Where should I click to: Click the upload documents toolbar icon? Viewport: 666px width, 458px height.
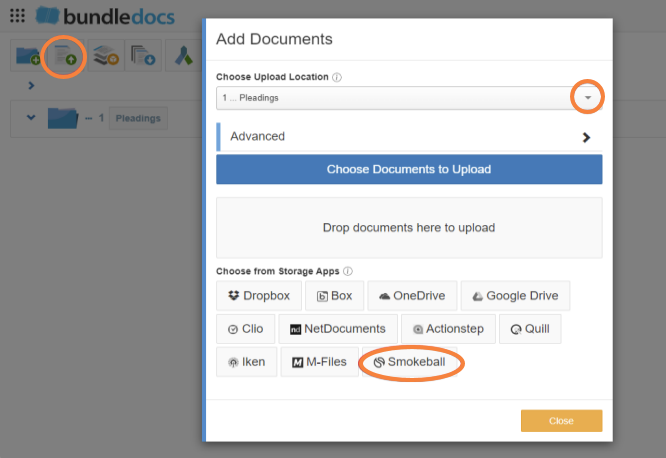pos(65,56)
